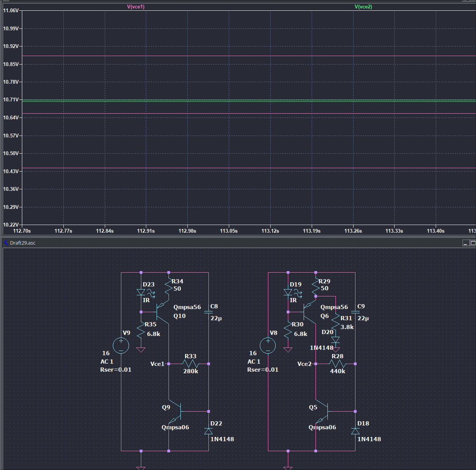Select the Q10 PNP transistor symbol
This screenshot has width=476, height=470.
coord(163,312)
